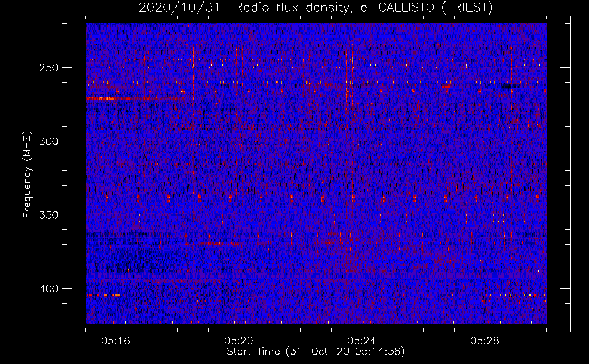
Task: Click the 350 MHz tick label
Action: pos(49,215)
